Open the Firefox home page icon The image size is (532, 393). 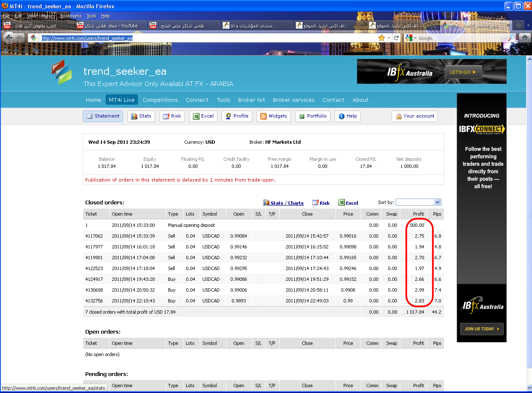point(525,38)
